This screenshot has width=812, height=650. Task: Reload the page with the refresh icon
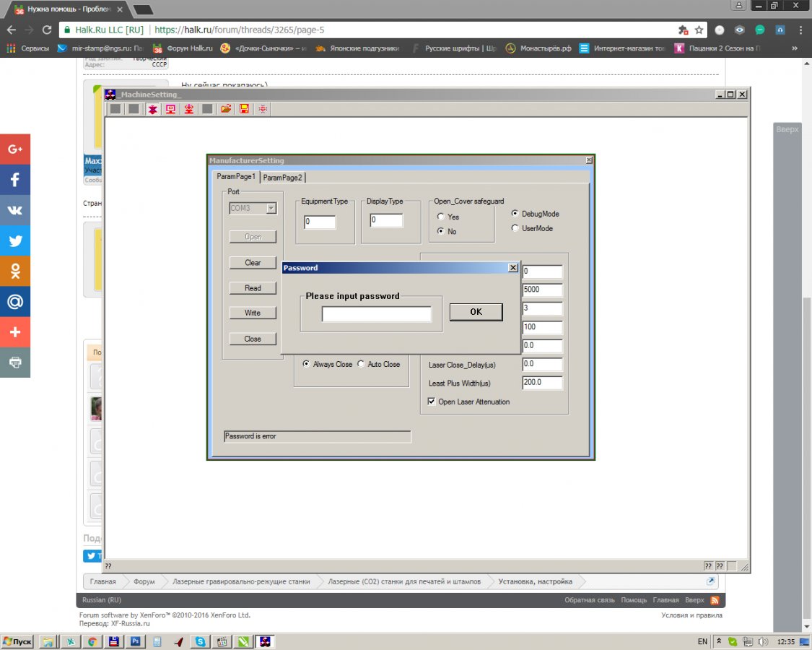tap(48, 30)
